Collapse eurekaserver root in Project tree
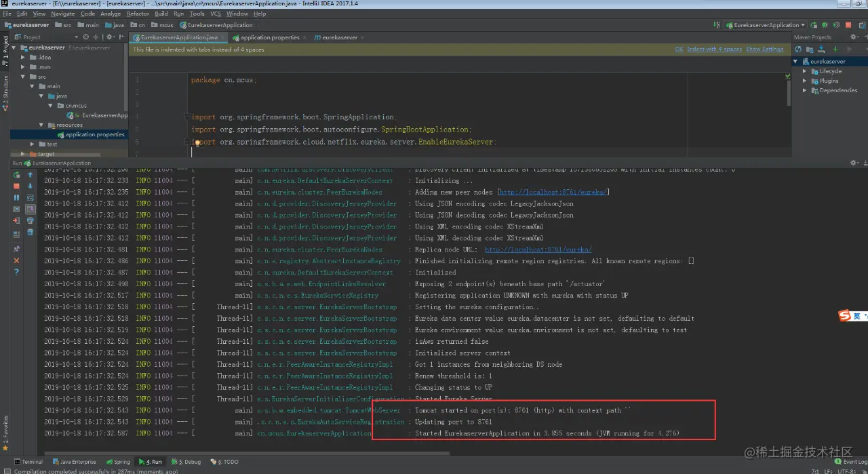 [x=15, y=47]
